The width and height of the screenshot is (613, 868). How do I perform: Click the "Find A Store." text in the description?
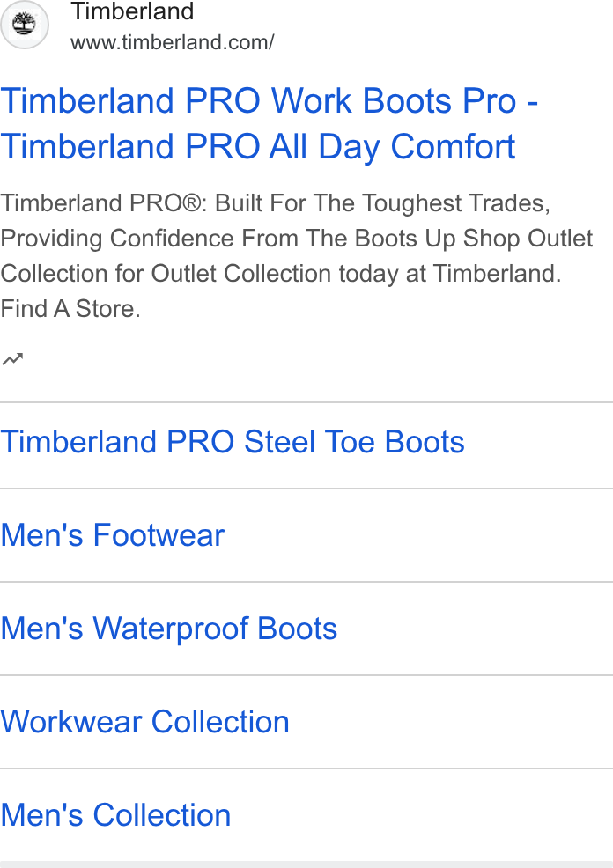pyautogui.click(x=70, y=309)
